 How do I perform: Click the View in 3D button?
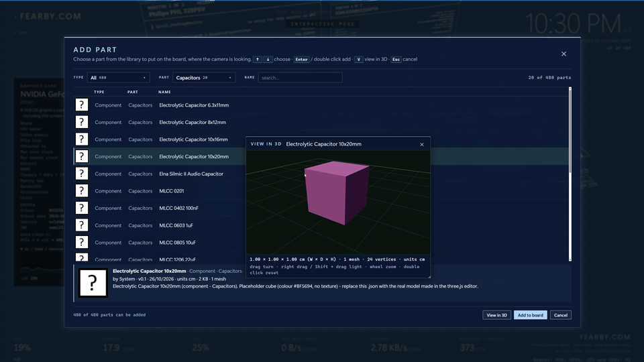point(496,315)
